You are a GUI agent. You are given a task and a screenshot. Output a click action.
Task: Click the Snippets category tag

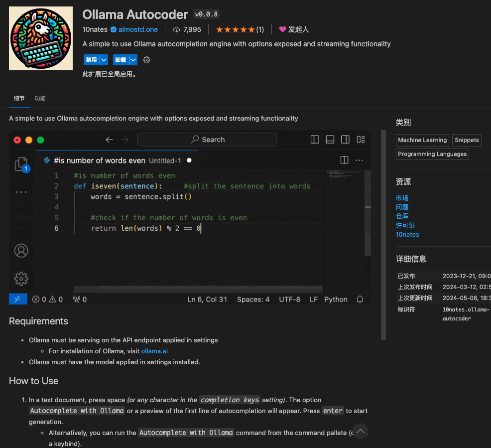click(x=467, y=140)
